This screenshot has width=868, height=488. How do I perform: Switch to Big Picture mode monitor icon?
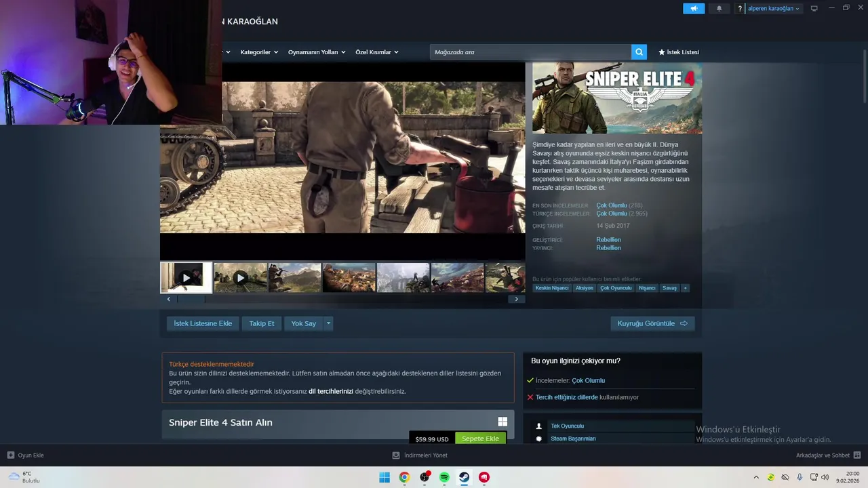[x=814, y=9]
